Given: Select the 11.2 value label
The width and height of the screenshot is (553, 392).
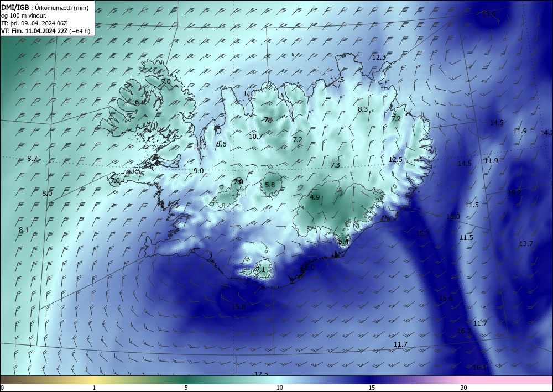Looking at the screenshot, I should (x=200, y=147).
